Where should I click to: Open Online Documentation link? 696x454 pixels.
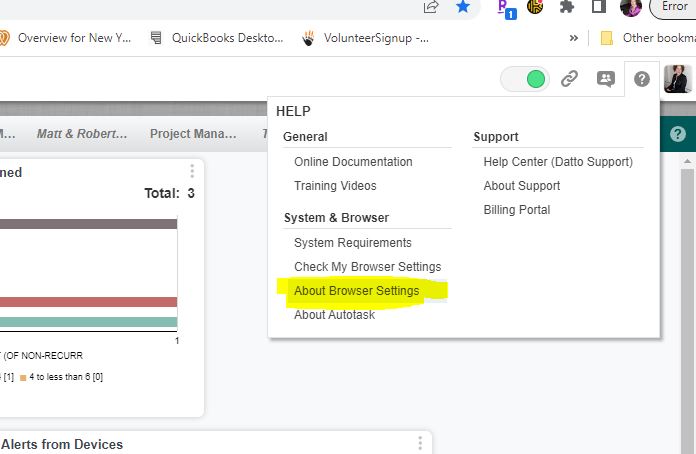(x=353, y=162)
